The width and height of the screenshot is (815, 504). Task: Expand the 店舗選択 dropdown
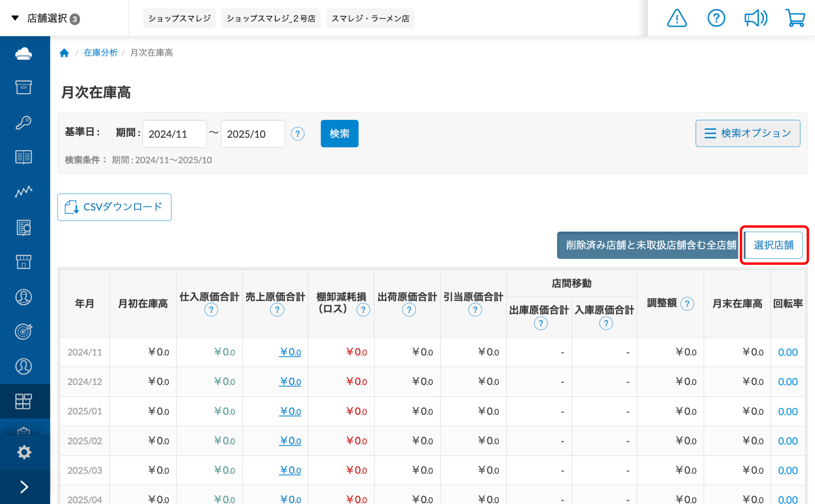pos(47,18)
